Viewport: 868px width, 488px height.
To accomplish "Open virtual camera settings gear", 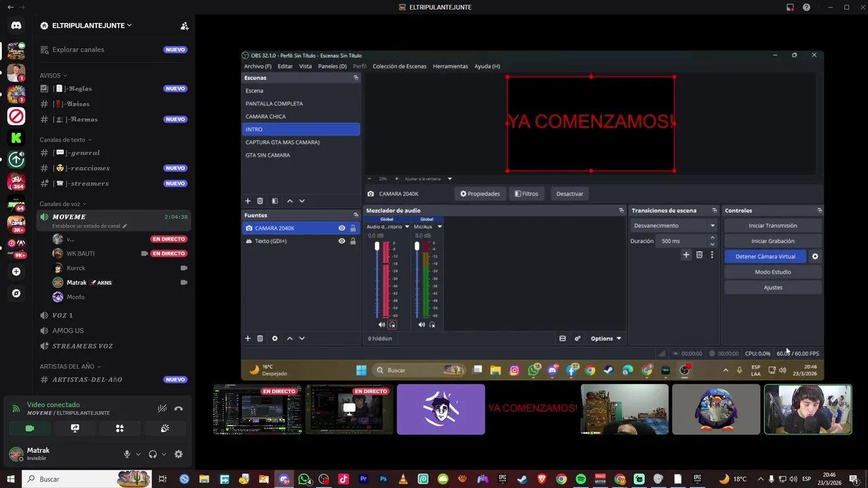I will click(815, 256).
